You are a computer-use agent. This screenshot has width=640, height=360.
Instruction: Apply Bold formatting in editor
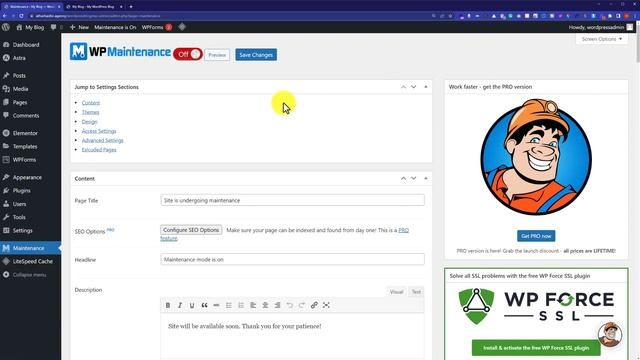coord(168,305)
